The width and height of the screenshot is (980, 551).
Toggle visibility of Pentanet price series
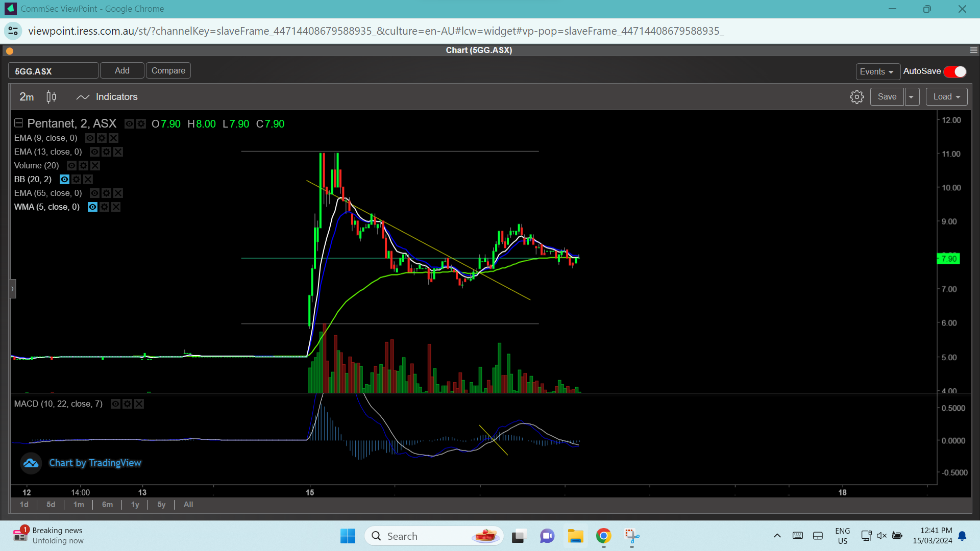pos(130,124)
